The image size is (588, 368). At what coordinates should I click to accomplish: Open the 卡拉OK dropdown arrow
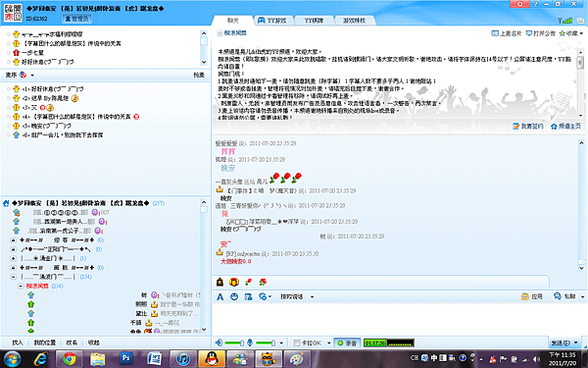pyautogui.click(x=329, y=342)
